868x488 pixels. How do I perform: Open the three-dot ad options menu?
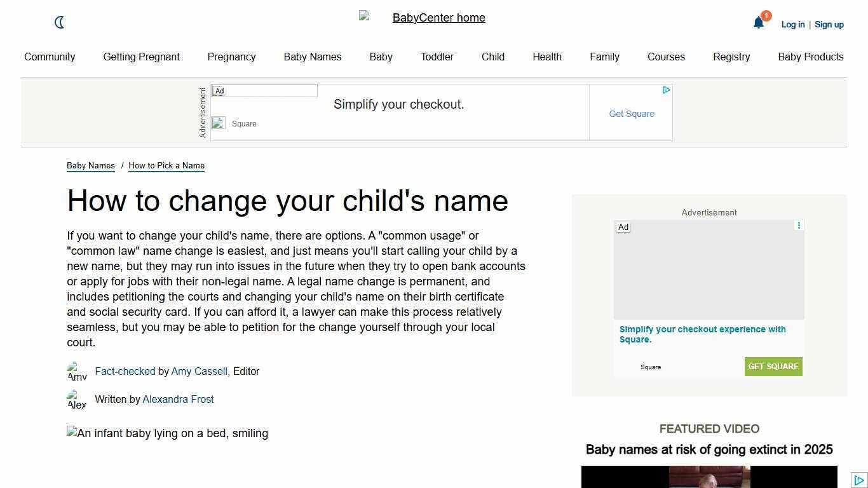point(799,225)
